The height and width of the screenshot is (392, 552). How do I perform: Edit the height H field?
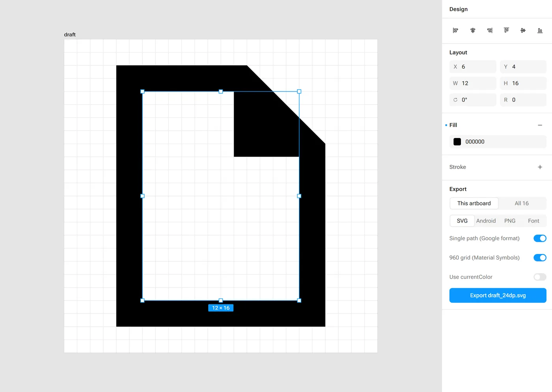pyautogui.click(x=523, y=83)
